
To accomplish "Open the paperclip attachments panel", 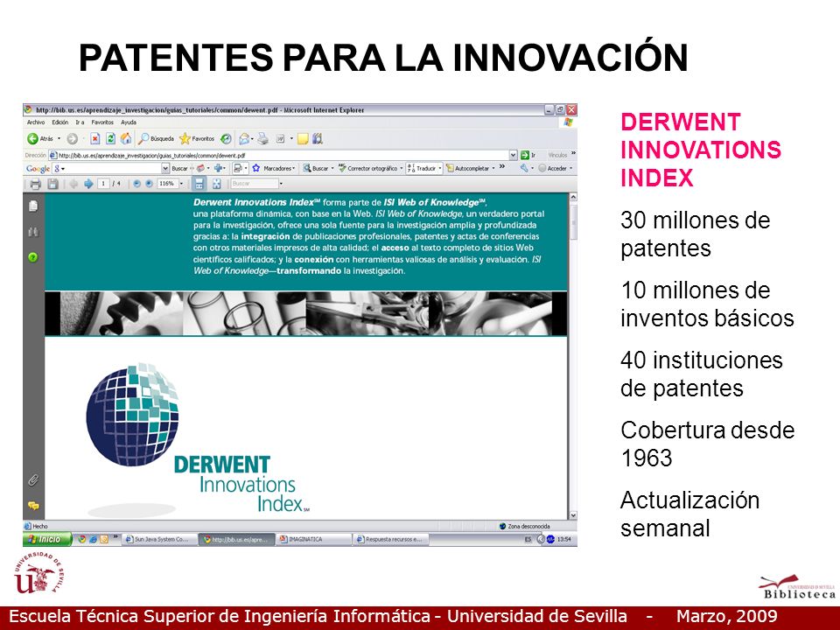I will pyautogui.click(x=33, y=480).
